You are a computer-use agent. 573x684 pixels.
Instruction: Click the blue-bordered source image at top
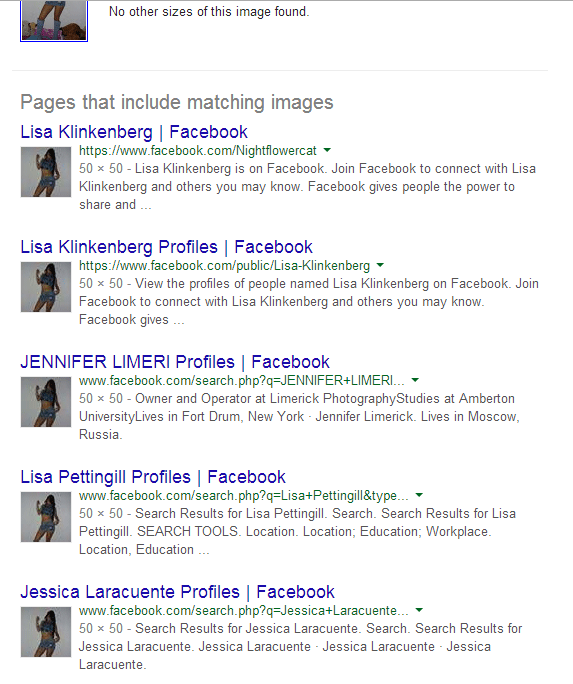click(x=54, y=21)
